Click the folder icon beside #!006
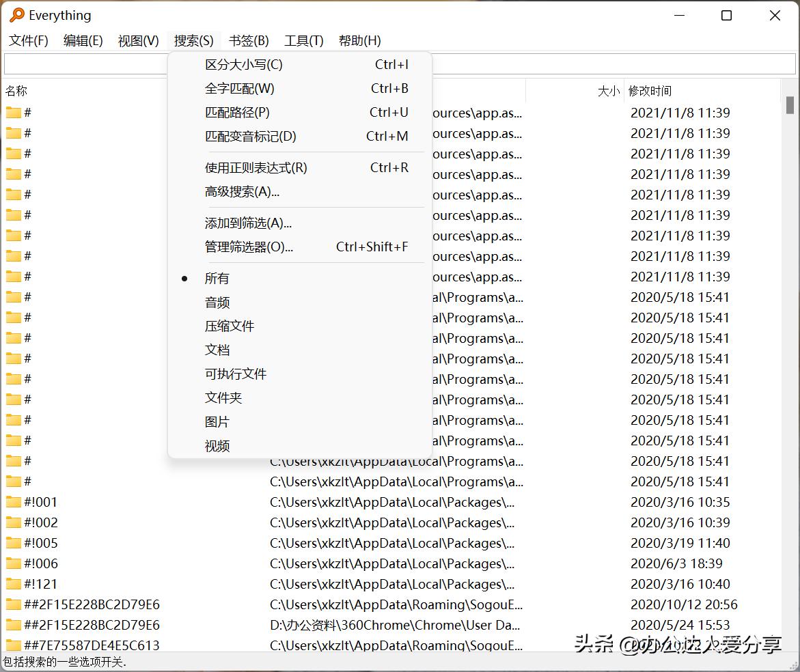The height and width of the screenshot is (672, 800). 12,563
